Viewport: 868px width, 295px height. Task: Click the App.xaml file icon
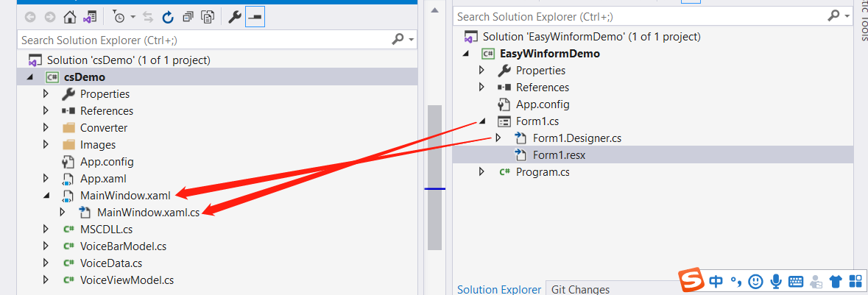point(68,179)
